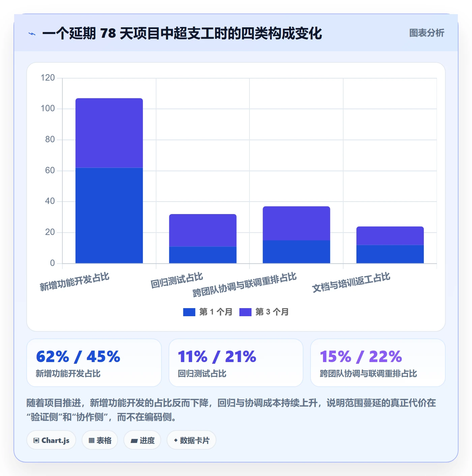
Task: Click the 回归测试占比 card caption
Action: [202, 374]
